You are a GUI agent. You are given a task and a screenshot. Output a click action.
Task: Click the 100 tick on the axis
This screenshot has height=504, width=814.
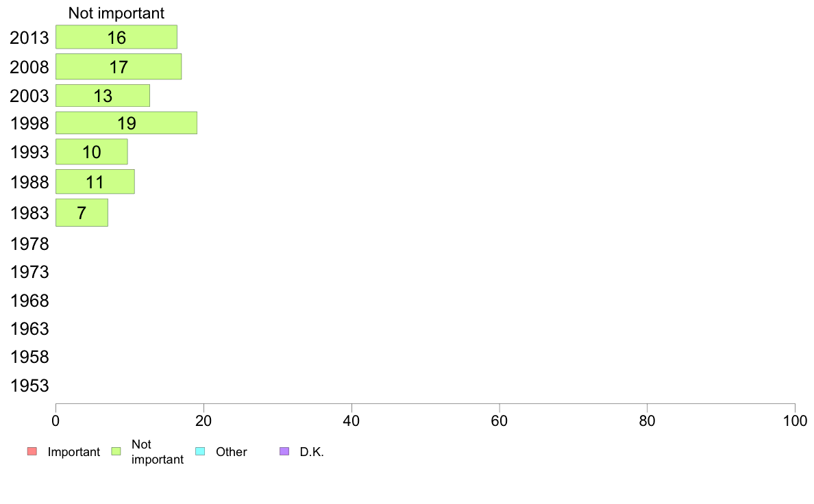click(795, 421)
